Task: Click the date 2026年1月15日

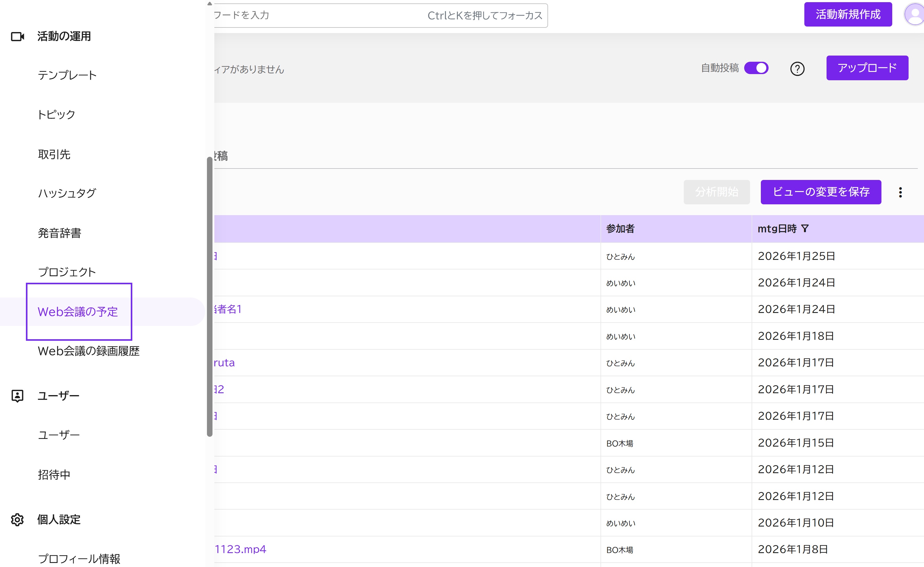Action: pyautogui.click(x=796, y=443)
